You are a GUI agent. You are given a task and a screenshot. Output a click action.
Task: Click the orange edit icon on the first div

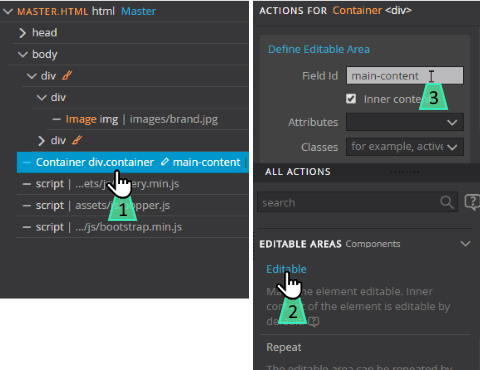coord(67,76)
